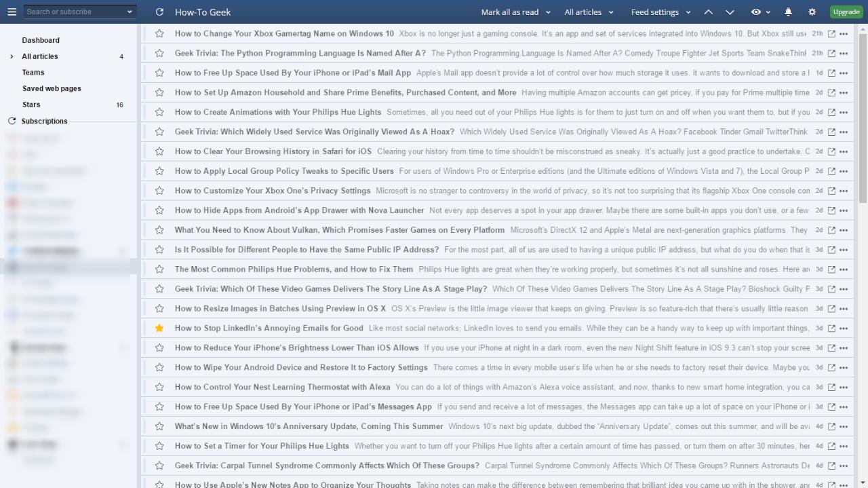Open Wipe Android Device article externally
This screenshot has width=868, height=488.
pos(832,367)
